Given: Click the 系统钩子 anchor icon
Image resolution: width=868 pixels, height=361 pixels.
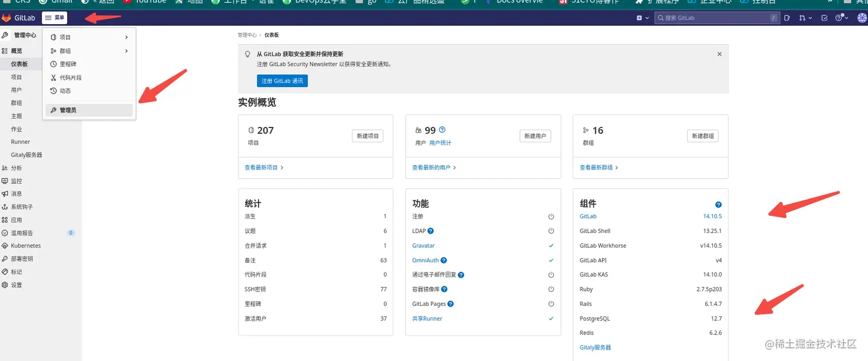Looking at the screenshot, I should tap(5, 207).
